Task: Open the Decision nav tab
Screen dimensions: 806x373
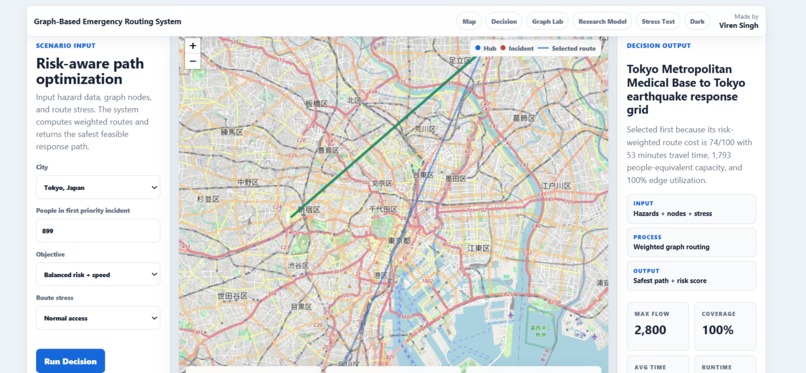Action: pyautogui.click(x=504, y=22)
